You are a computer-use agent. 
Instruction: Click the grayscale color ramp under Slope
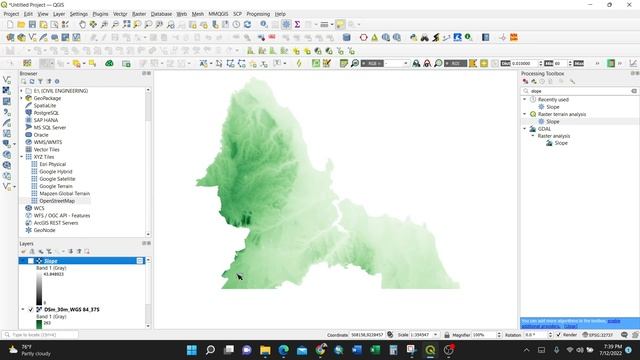pos(39,288)
